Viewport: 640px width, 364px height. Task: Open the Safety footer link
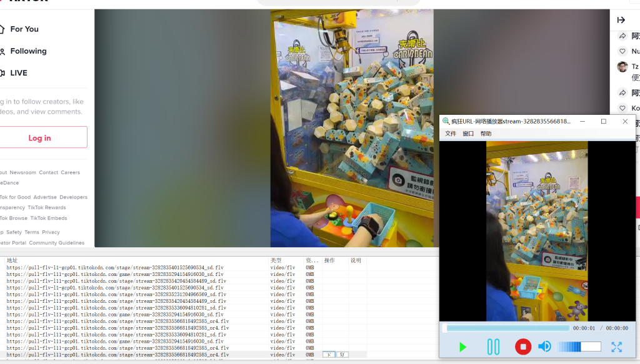14,232
